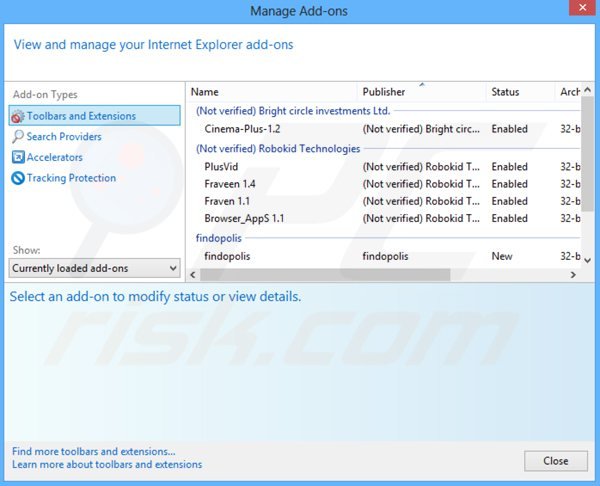The width and height of the screenshot is (600, 486).
Task: Click New status of findopolis
Action: (502, 256)
